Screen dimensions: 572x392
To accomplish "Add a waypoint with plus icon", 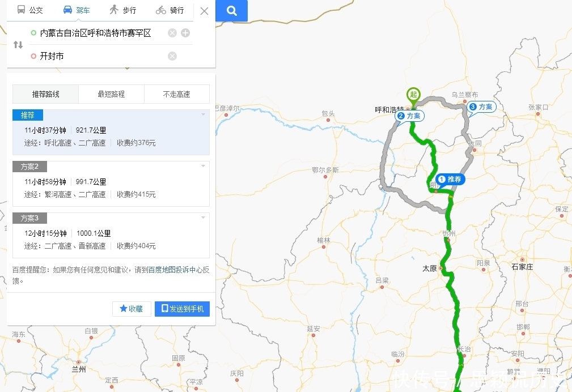I will point(185,33).
